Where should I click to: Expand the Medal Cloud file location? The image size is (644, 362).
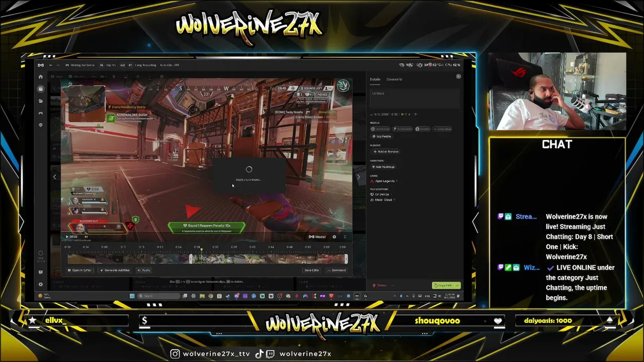coord(383,200)
